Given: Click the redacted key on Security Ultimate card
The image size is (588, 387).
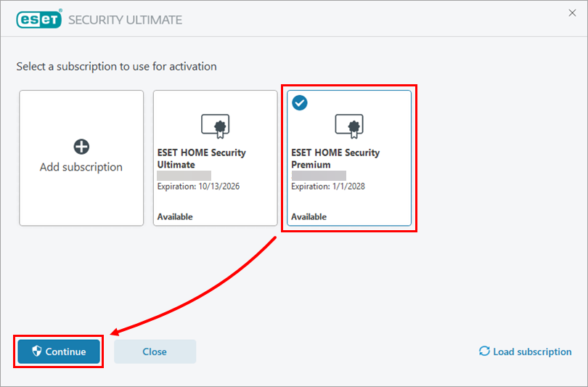Looking at the screenshot, I should coord(184,176).
